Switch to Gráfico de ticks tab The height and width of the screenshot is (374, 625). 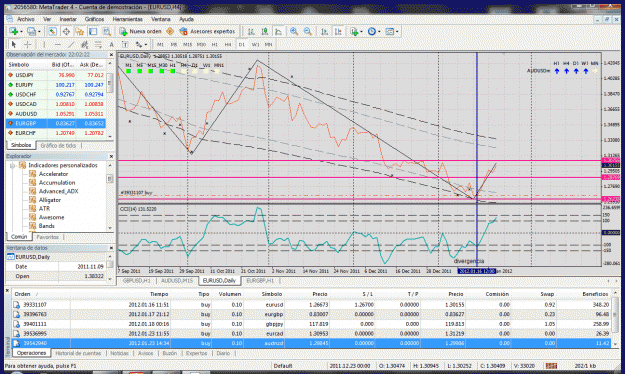pyautogui.click(x=58, y=146)
